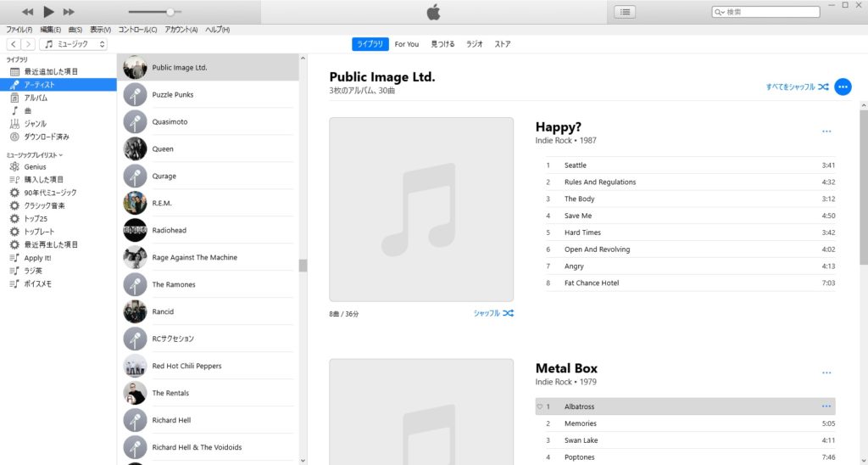Shuffle the Happy? album with シャッフル
868x465 pixels.
click(493, 313)
